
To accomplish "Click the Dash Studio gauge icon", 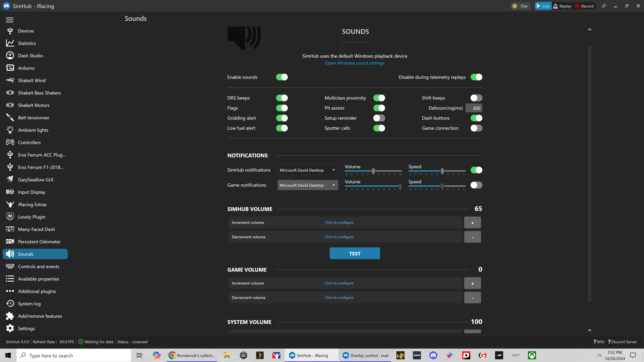I will coord(10,55).
